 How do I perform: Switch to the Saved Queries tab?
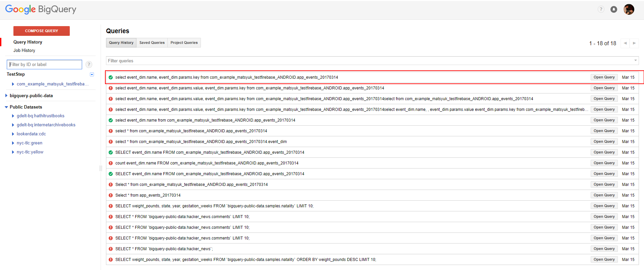(x=152, y=43)
